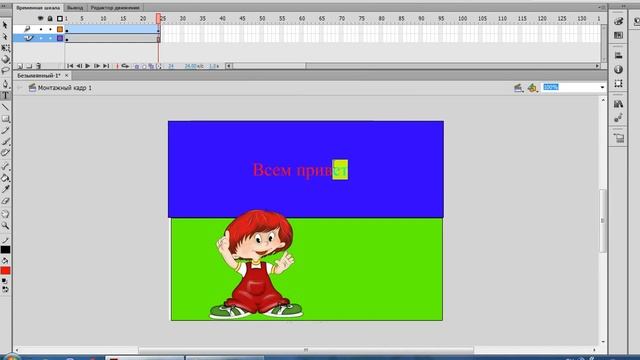Click Монтажный кадр 1 scene label

65,88
